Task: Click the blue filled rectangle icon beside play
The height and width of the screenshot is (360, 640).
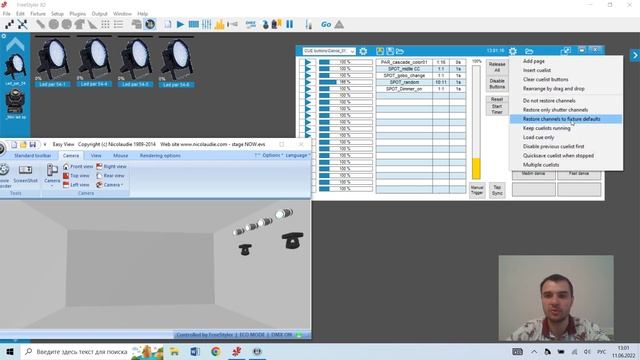Action: [193, 24]
